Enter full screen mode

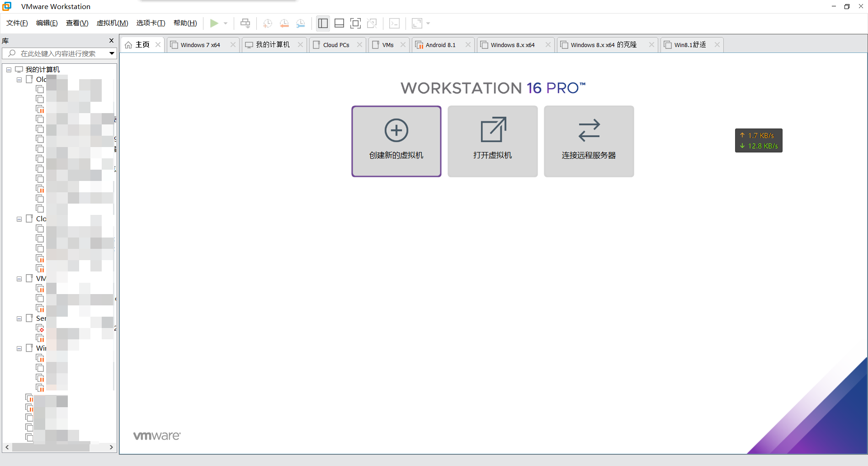point(356,23)
